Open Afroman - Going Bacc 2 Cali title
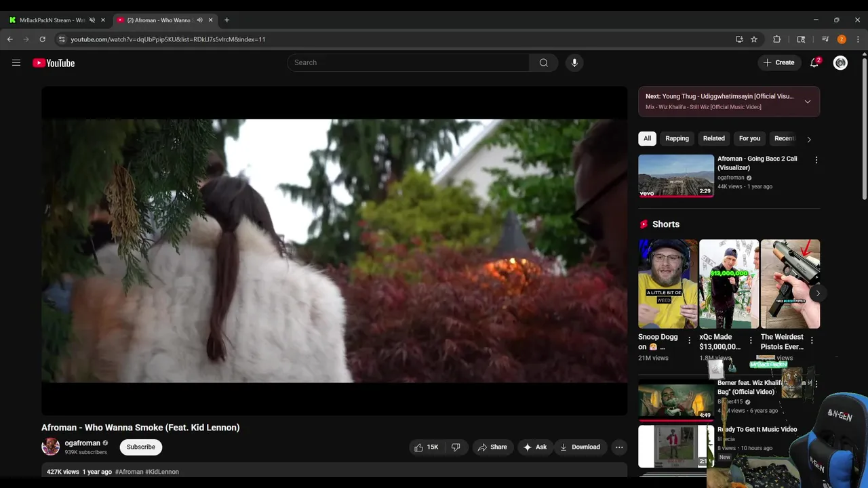Image resolution: width=868 pixels, height=488 pixels. click(757, 163)
